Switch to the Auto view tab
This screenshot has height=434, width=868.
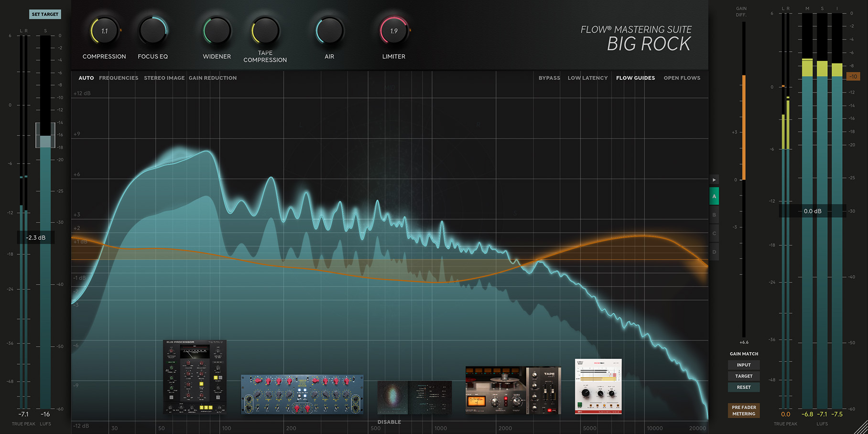pyautogui.click(x=86, y=78)
